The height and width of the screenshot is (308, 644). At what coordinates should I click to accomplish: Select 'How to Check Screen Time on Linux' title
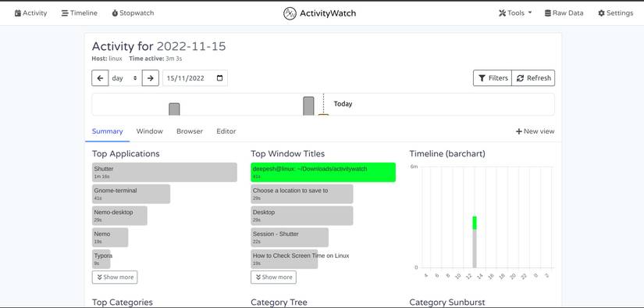pos(284,259)
